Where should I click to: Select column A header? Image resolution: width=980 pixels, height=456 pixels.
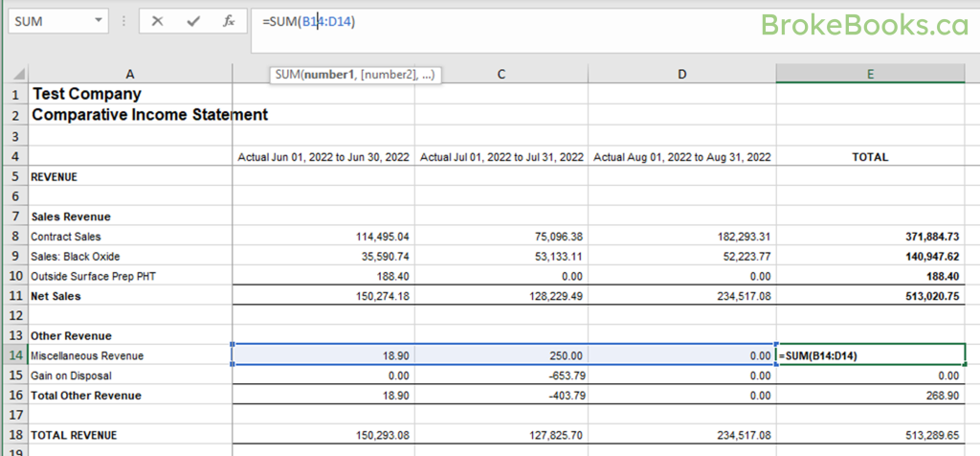(130, 74)
